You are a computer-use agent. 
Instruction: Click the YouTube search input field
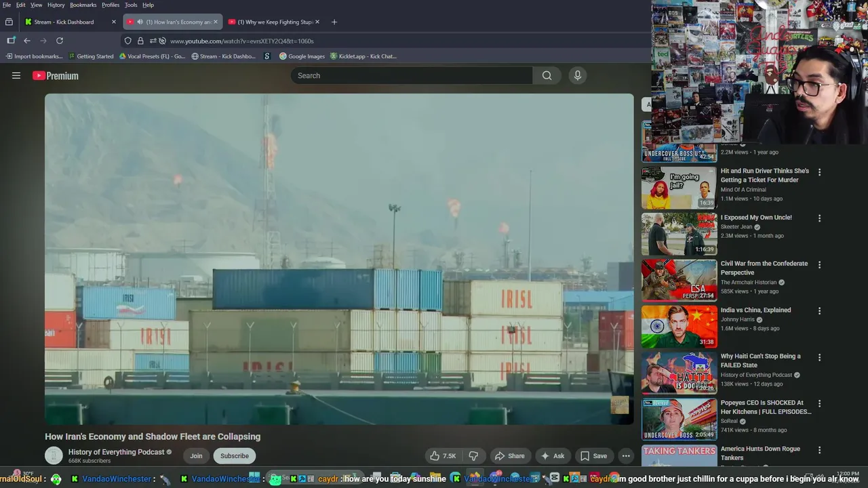(x=412, y=76)
